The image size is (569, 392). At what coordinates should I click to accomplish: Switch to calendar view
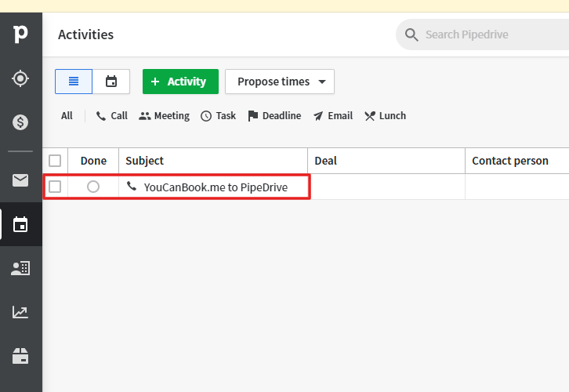(x=111, y=82)
